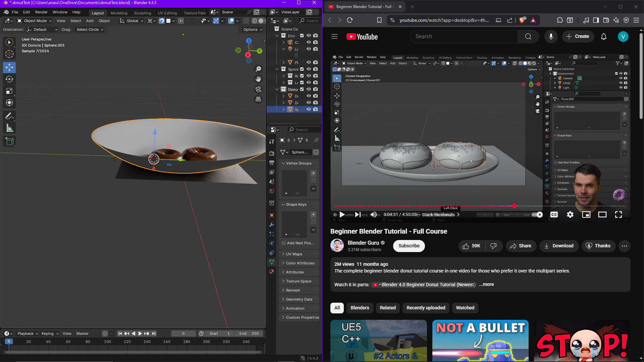Image resolution: width=644 pixels, height=362 pixels.
Task: Click the Blender timeline horizontal scrollbar
Action: 133,352
